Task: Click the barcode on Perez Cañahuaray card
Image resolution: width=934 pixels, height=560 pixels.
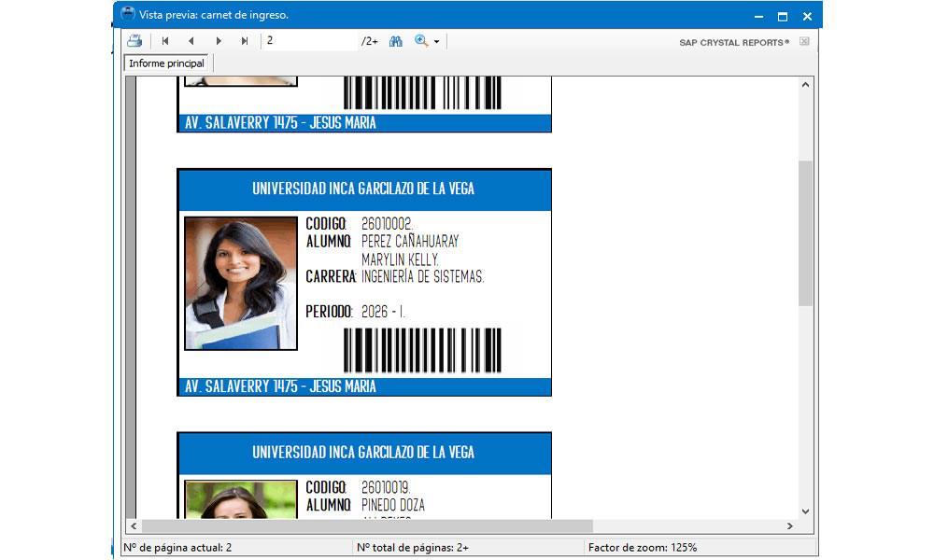Action: [422, 350]
